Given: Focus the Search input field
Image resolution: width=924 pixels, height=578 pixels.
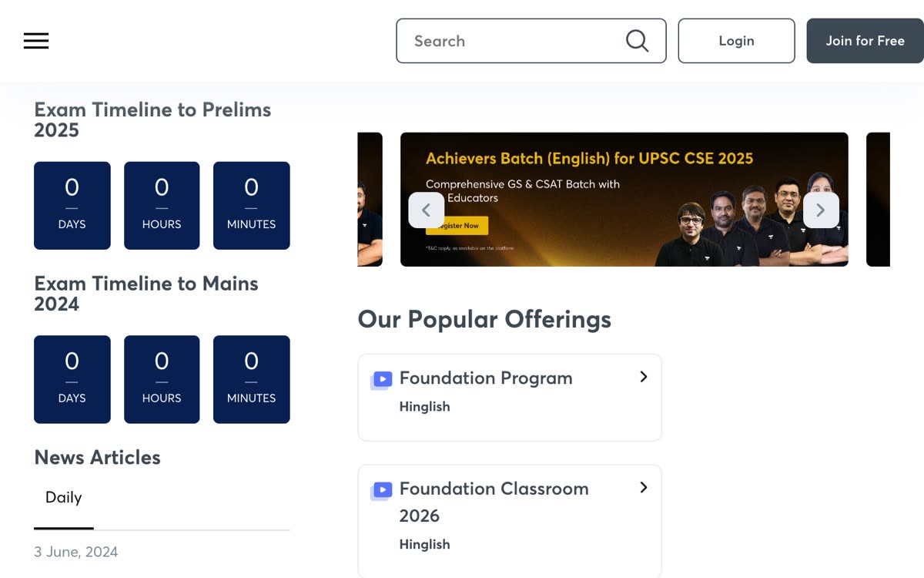Looking at the screenshot, I should click(516, 41).
